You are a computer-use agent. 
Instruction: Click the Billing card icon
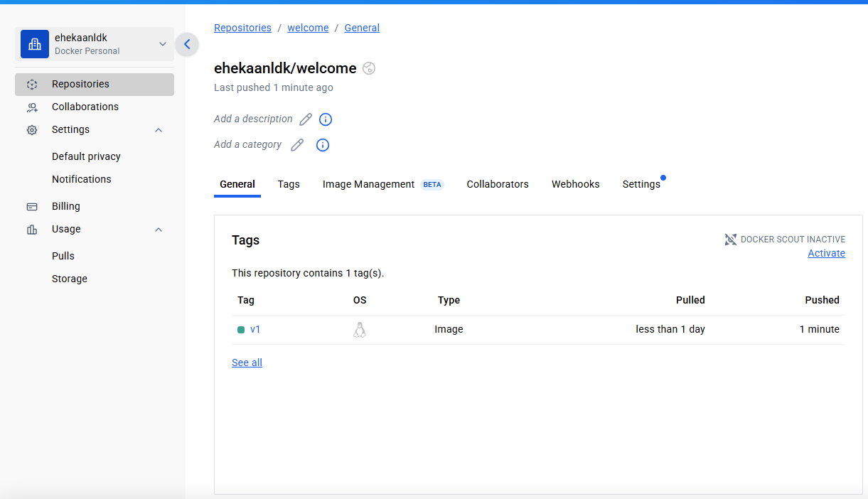click(x=32, y=206)
